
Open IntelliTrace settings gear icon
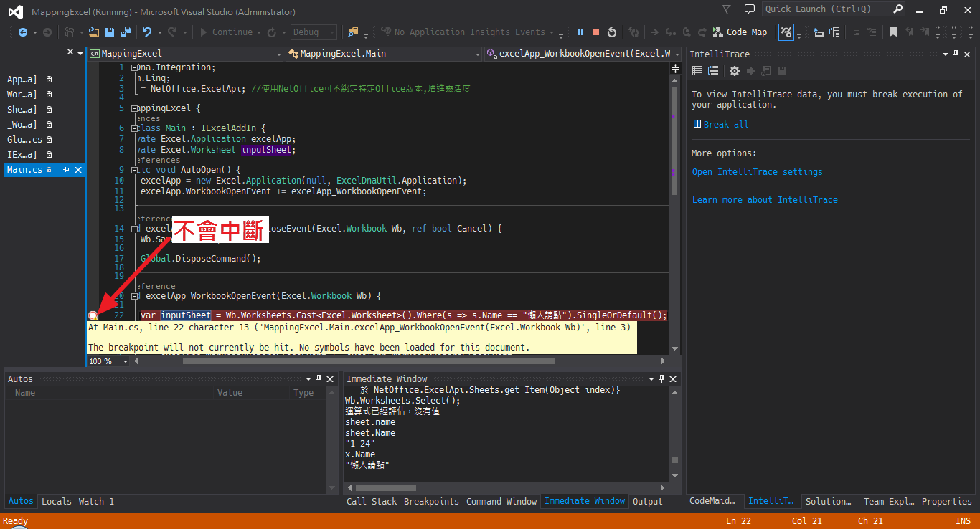coord(734,71)
